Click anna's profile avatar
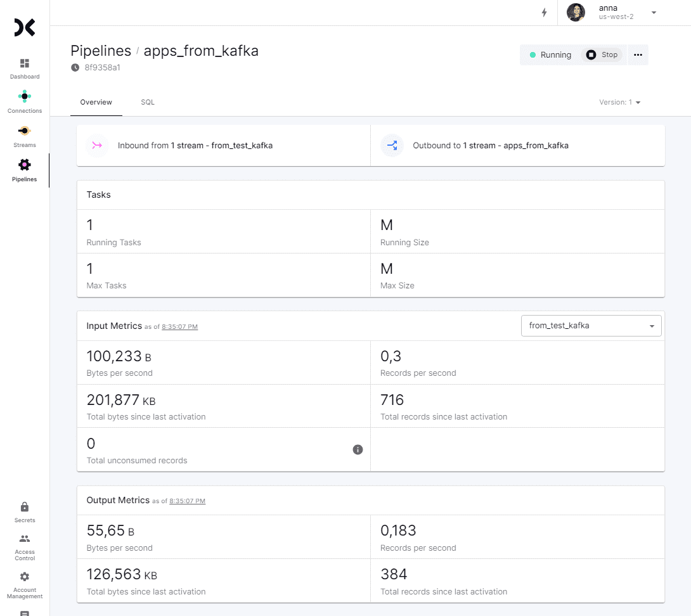 pos(576,12)
